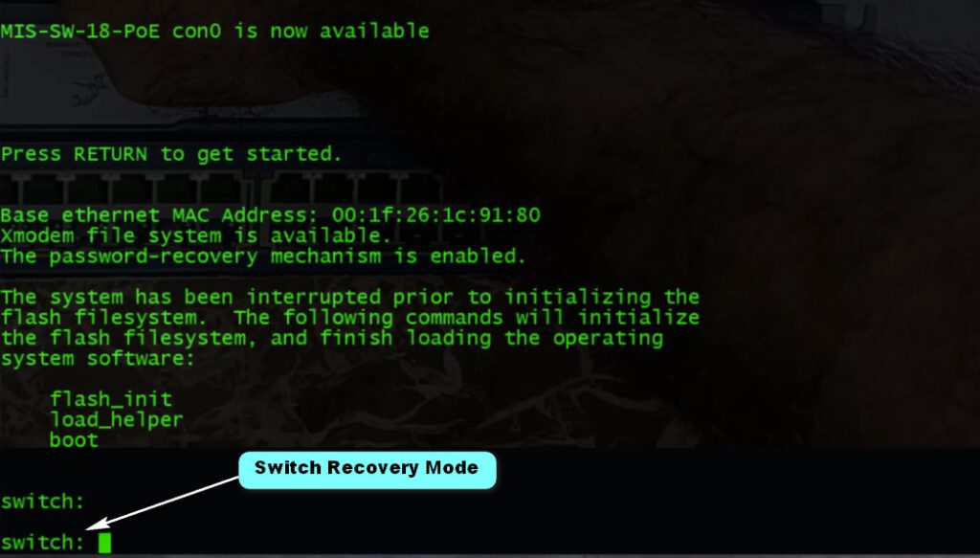Click the 'Base ethernet MAC Address:' label
The image size is (980, 558).
click(160, 215)
